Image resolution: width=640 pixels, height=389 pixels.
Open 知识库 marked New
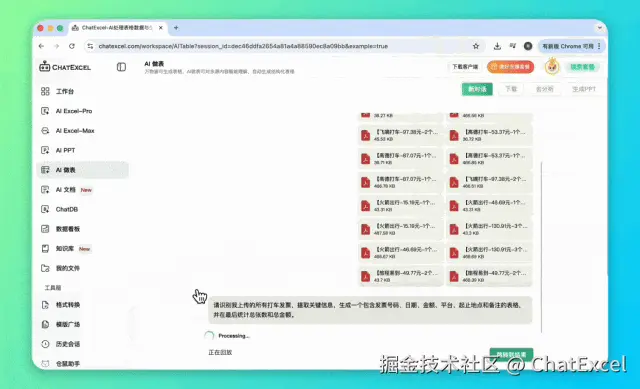66,248
